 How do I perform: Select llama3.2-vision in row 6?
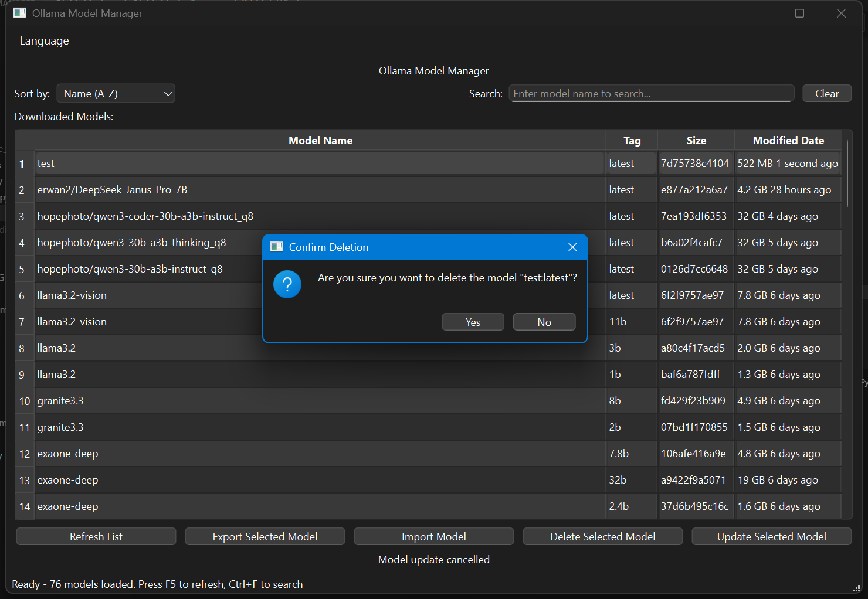click(149, 295)
